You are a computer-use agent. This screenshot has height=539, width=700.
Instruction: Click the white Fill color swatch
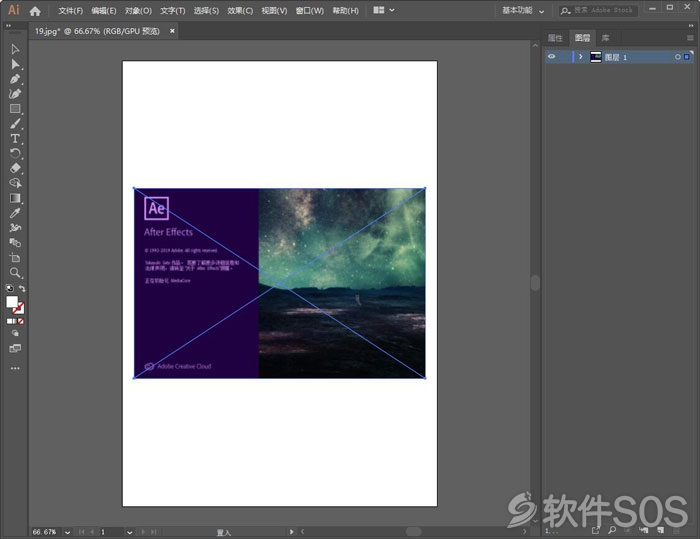click(12, 302)
